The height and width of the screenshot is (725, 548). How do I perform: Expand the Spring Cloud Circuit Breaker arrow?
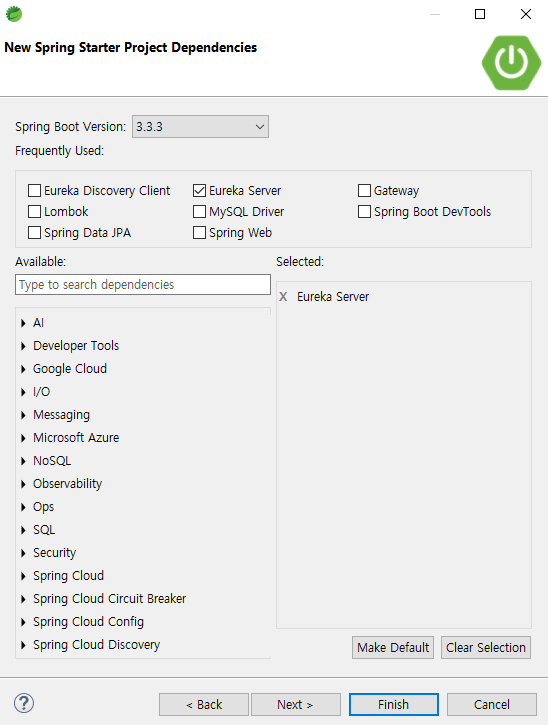[23, 599]
